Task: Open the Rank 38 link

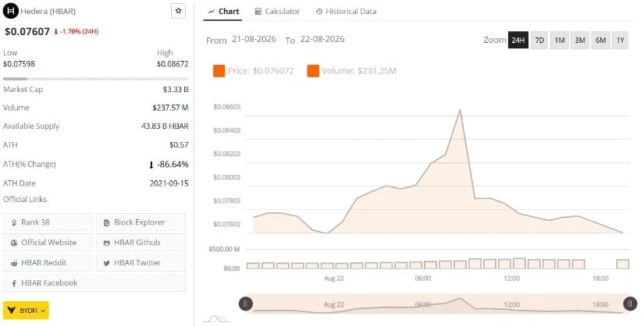Action: [x=48, y=222]
